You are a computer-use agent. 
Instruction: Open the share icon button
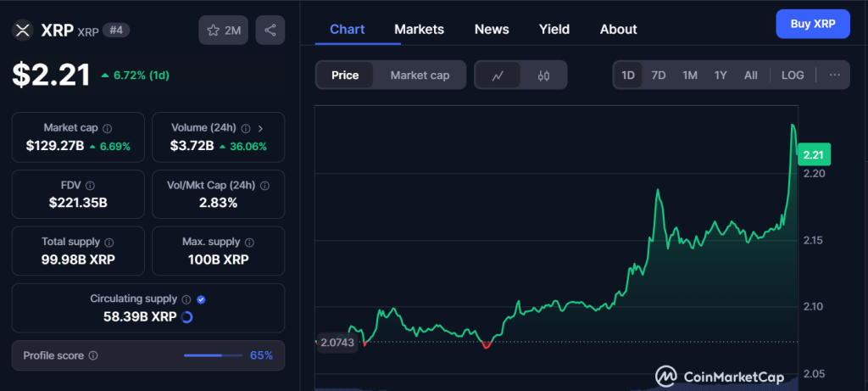click(270, 31)
